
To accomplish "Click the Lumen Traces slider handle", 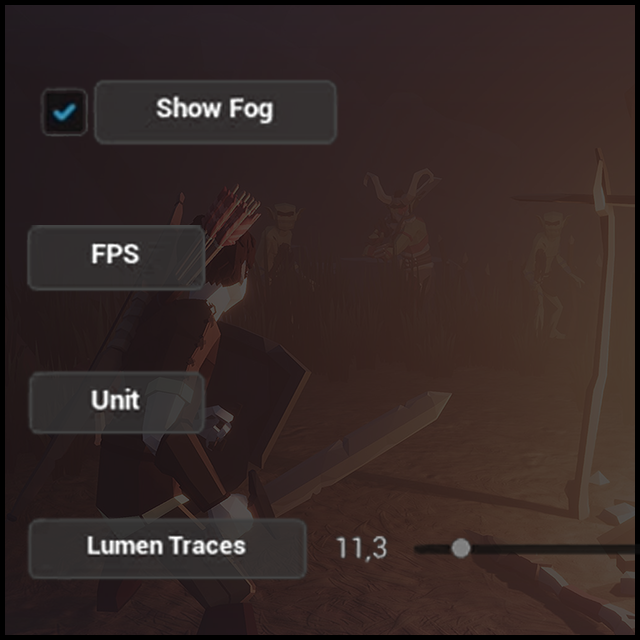I will coord(461,548).
